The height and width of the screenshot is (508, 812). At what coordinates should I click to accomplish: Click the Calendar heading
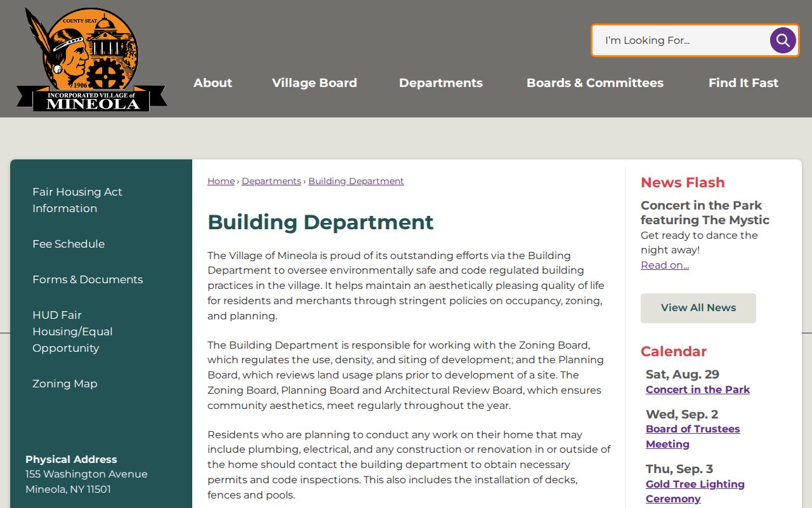[x=674, y=351]
